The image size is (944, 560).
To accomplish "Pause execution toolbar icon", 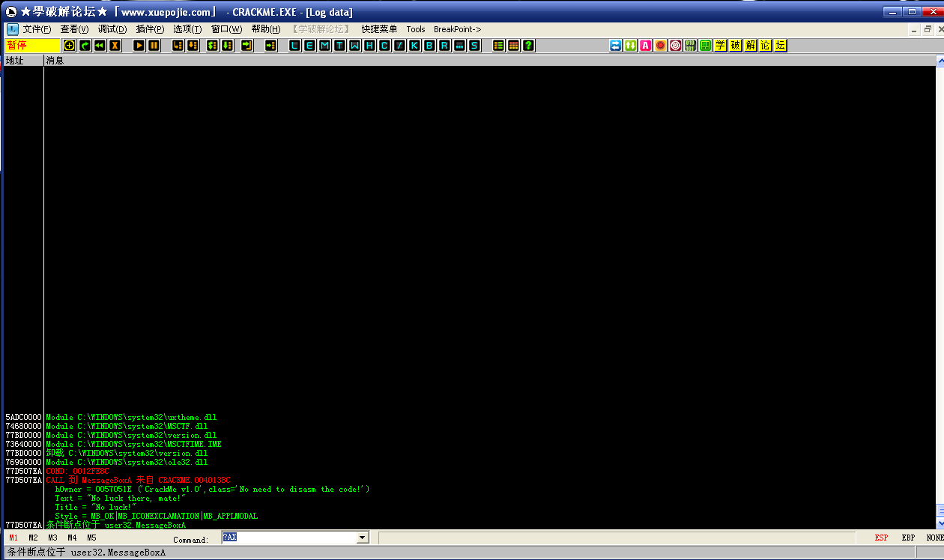I will point(154,46).
